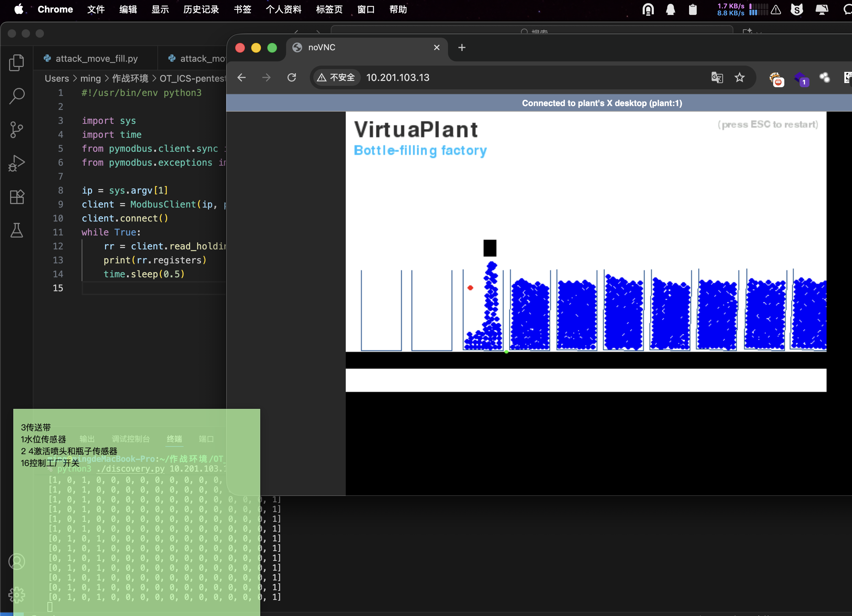Open the Explorer view in VS Code

(16, 62)
